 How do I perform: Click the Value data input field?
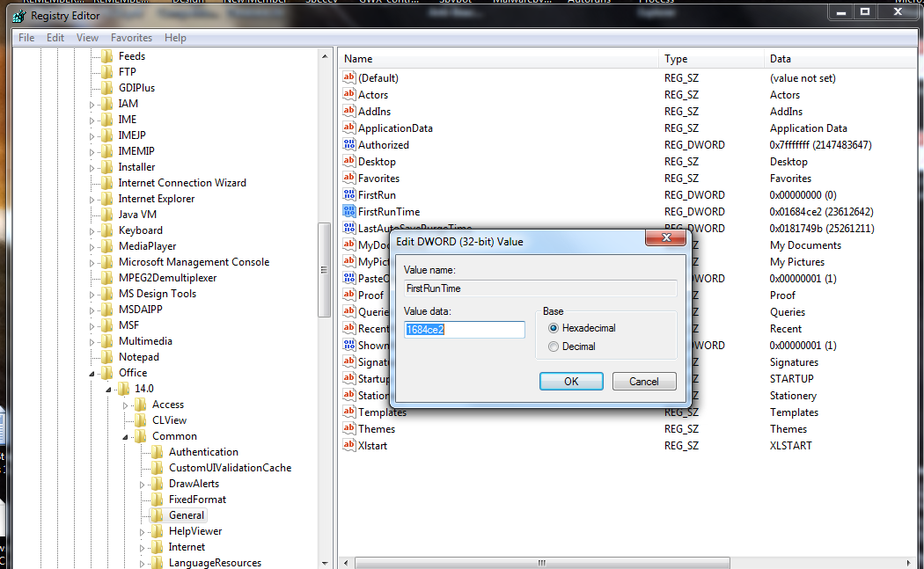464,330
